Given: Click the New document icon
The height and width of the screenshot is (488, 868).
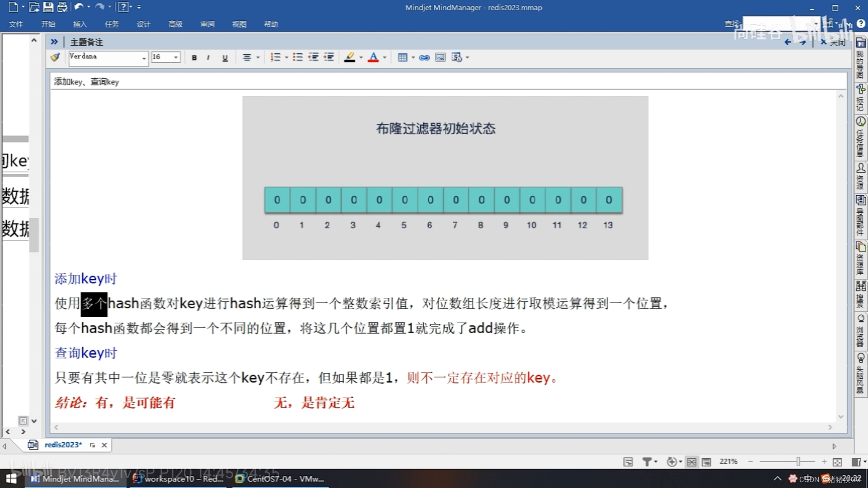Looking at the screenshot, I should [x=13, y=7].
